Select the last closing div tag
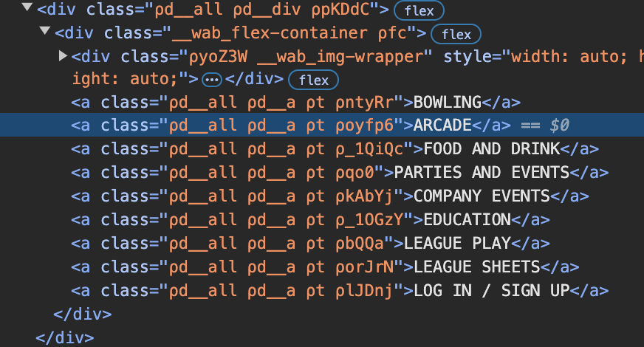Screen dimensions: 644x347 65,337
